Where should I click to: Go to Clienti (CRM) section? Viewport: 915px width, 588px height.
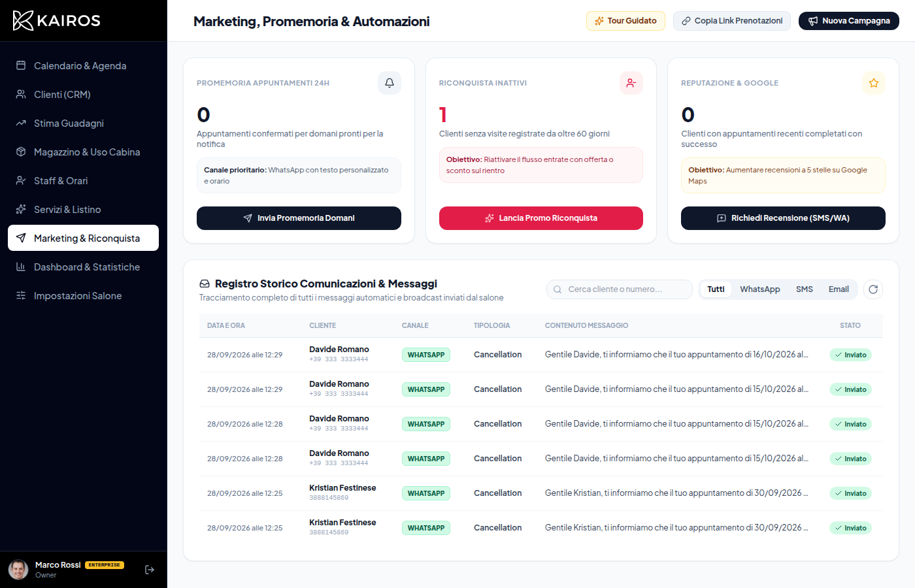coord(83,94)
